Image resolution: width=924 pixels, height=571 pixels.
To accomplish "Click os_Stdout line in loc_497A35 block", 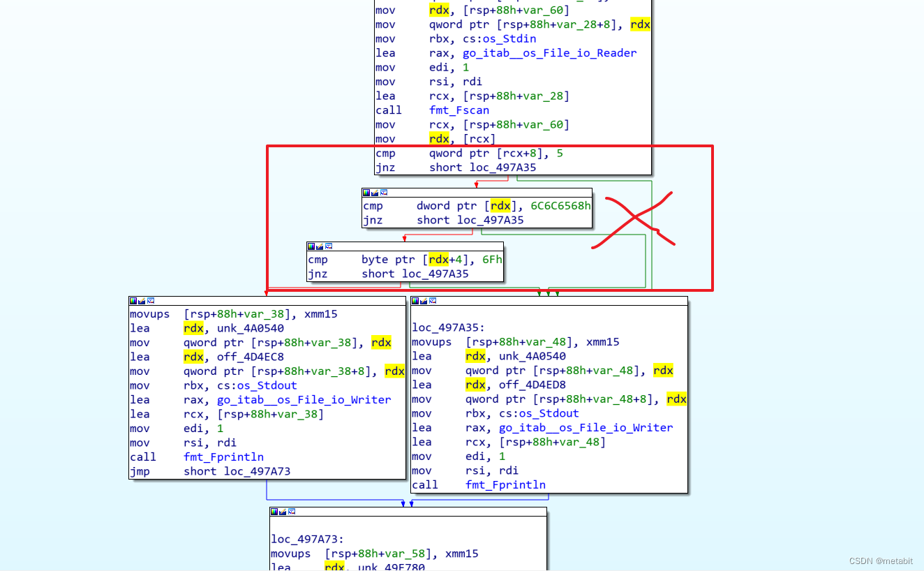I will coord(495,413).
